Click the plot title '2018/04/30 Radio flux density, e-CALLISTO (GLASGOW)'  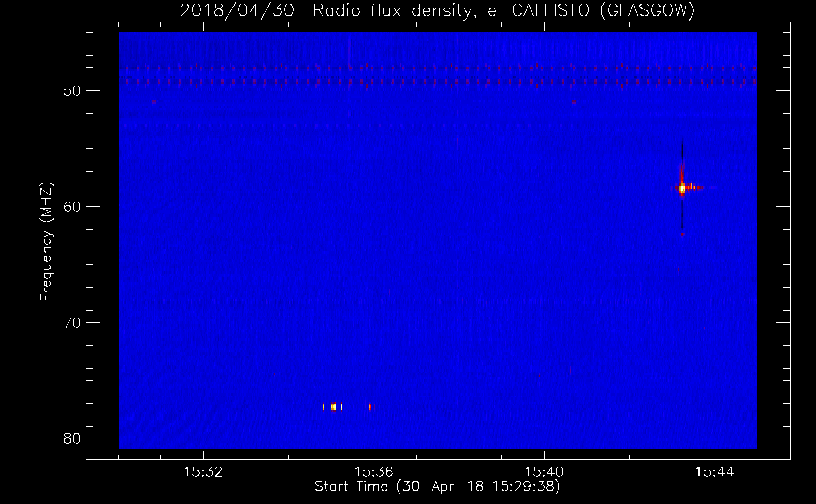pyautogui.click(x=437, y=10)
